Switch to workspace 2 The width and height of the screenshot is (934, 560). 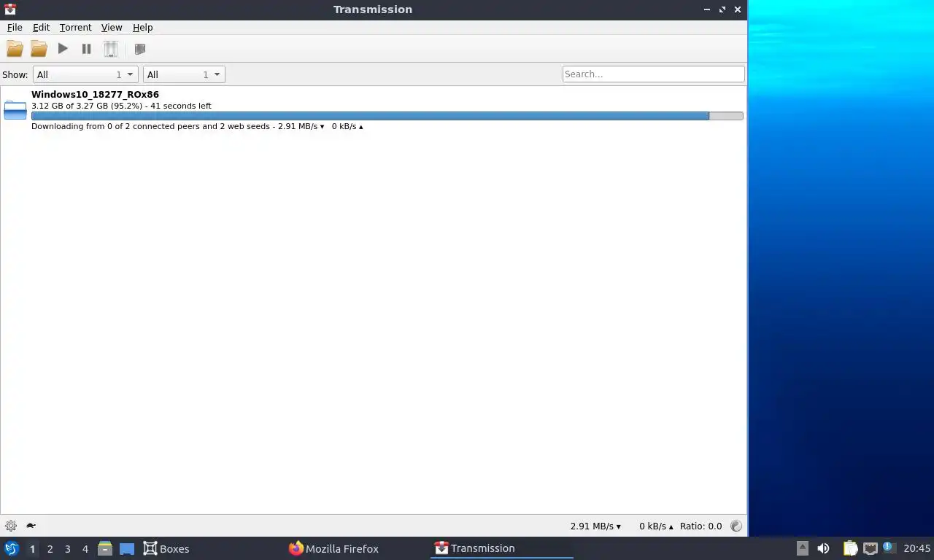pyautogui.click(x=50, y=549)
